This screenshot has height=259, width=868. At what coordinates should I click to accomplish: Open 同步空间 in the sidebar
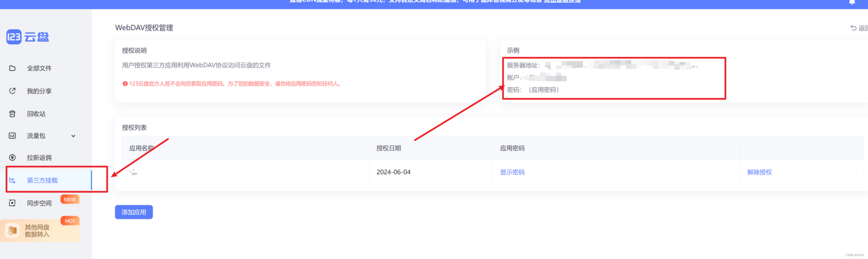pos(39,203)
